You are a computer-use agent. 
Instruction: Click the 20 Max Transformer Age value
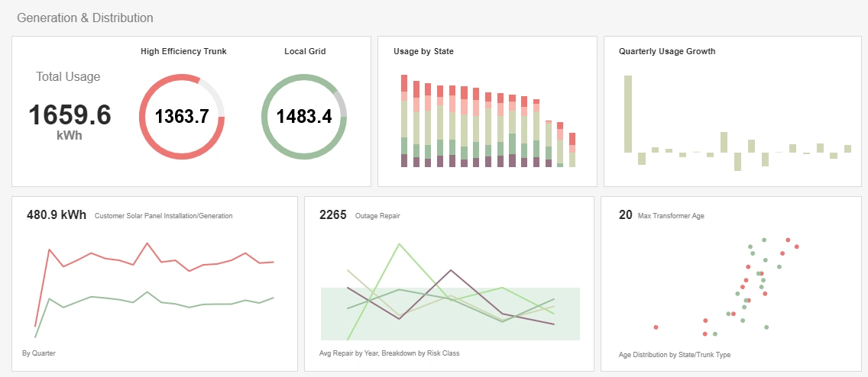625,215
